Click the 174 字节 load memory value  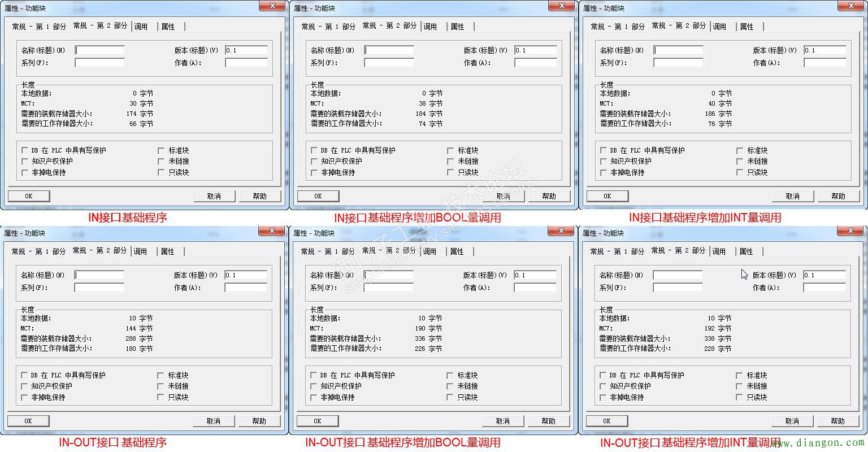pyautogui.click(x=140, y=114)
